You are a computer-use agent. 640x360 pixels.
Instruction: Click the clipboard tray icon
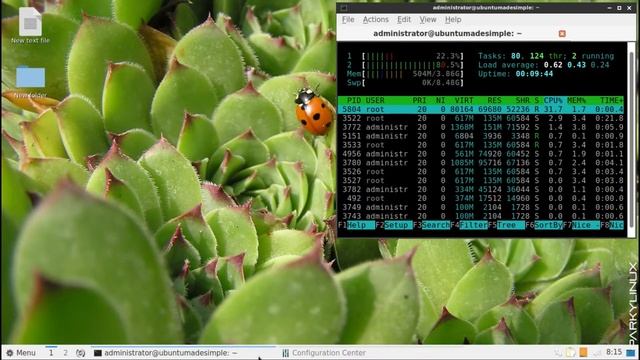(571, 352)
